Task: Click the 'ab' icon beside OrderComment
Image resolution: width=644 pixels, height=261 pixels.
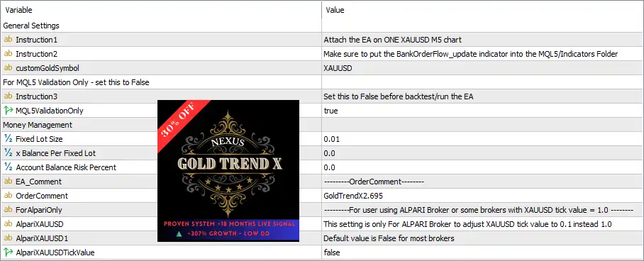Action: (9, 196)
